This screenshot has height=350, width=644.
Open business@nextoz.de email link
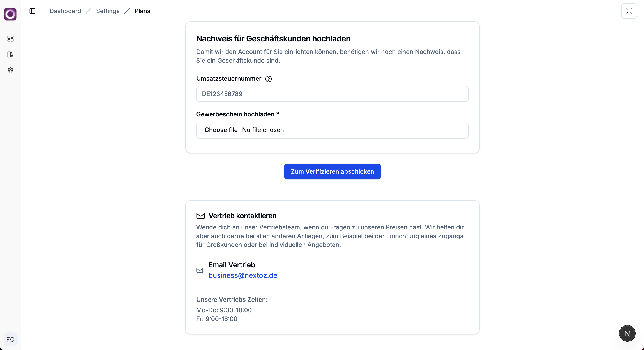243,275
